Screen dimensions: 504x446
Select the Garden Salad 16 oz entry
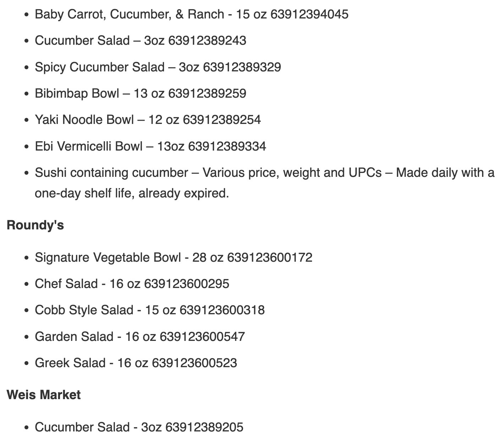click(x=140, y=337)
